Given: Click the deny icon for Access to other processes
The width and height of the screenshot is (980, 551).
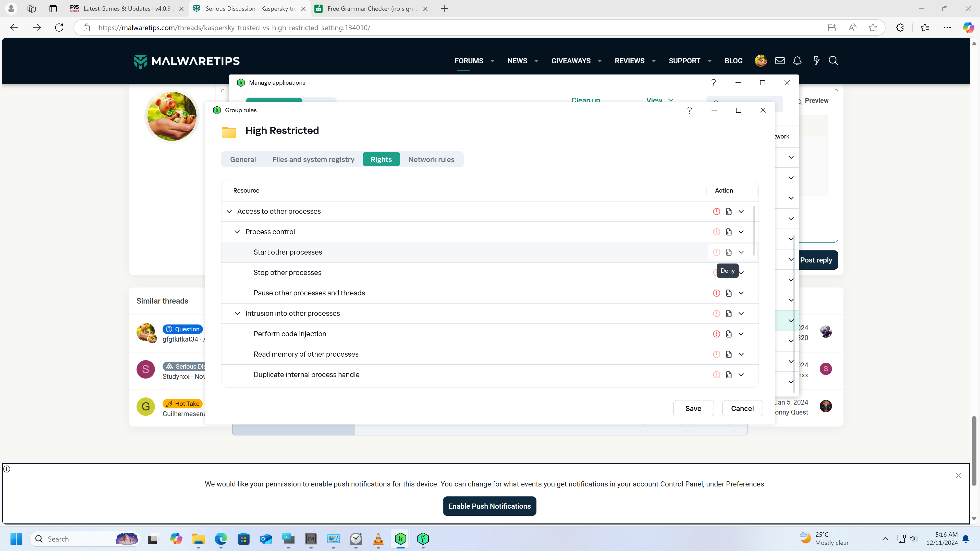Looking at the screenshot, I should tap(716, 211).
